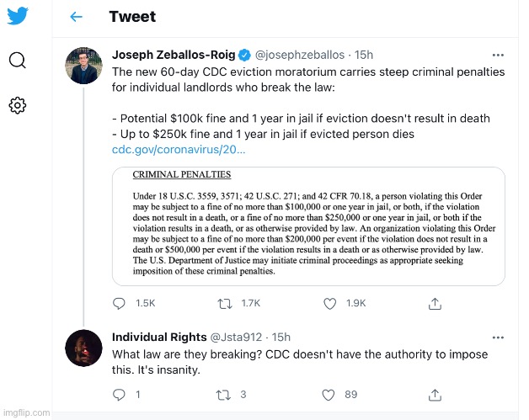The height and width of the screenshot is (420, 529).
Task: Retweet the CDC eviction moratorium tweet
Action: tap(226, 303)
